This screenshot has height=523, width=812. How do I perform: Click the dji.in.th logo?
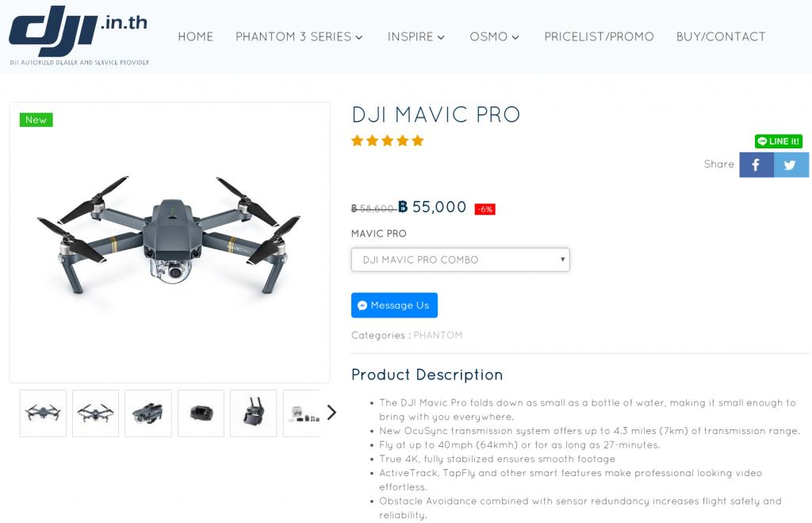pyautogui.click(x=79, y=35)
